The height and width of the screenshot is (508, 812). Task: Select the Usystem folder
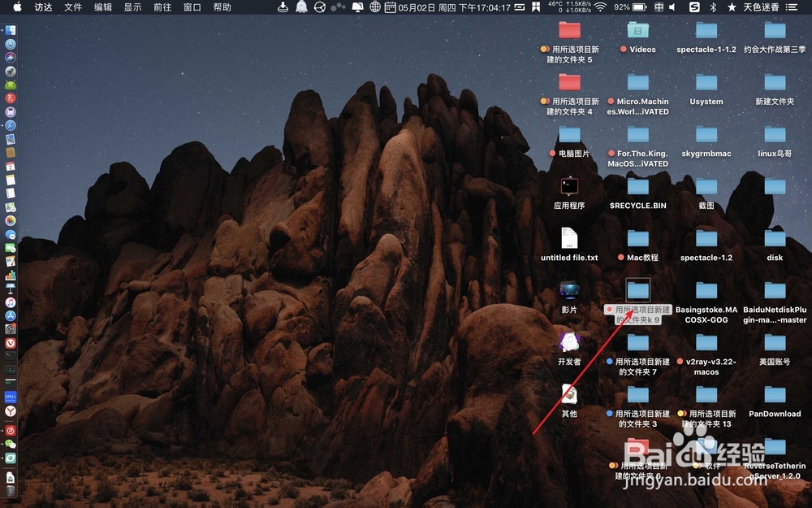pyautogui.click(x=706, y=89)
